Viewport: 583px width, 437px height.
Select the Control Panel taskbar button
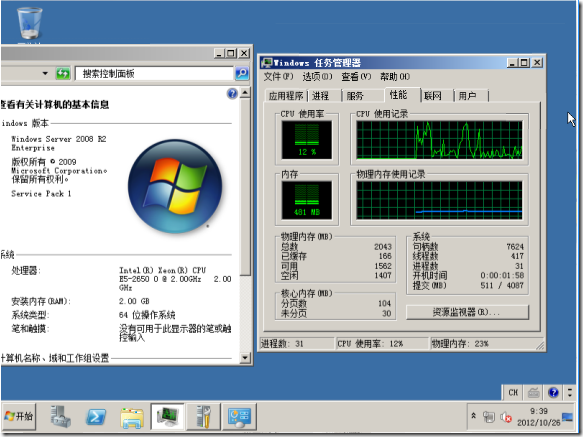239,417
